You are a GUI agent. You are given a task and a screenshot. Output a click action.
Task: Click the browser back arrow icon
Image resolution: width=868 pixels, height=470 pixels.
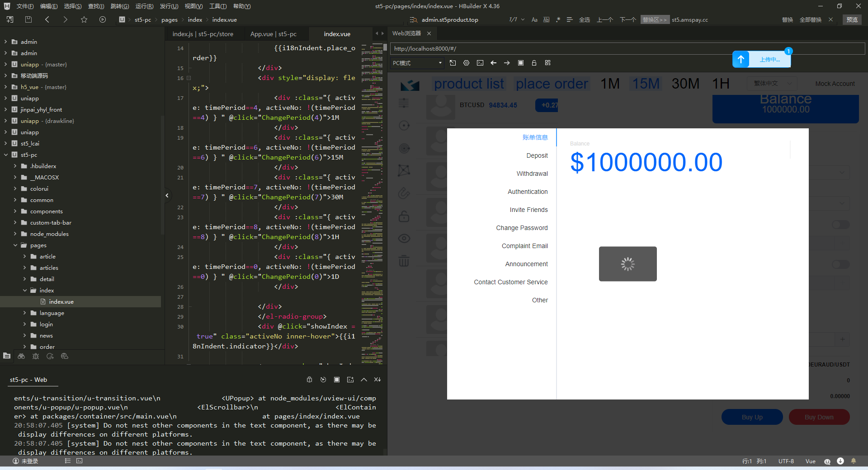point(493,63)
